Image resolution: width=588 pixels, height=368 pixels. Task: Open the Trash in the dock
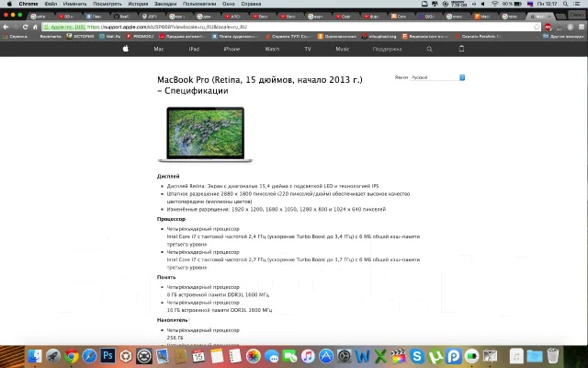[x=553, y=356]
